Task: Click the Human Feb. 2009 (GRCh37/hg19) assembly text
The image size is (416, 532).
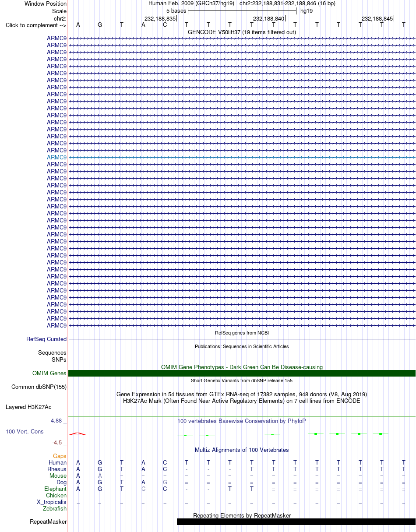Action: [191, 4]
